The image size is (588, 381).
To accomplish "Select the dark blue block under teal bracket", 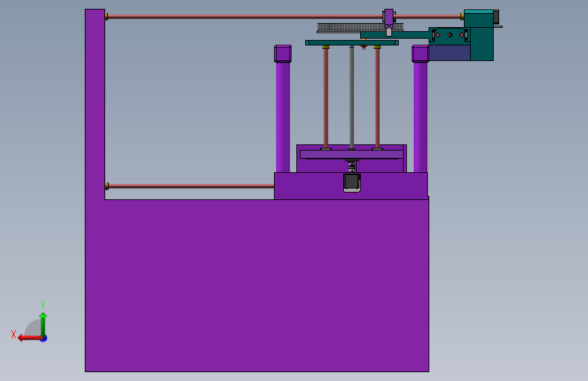I will pos(449,53).
